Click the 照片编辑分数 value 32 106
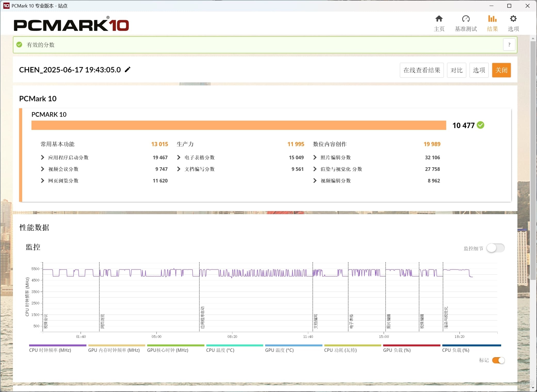This screenshot has height=392, width=537. (433, 157)
